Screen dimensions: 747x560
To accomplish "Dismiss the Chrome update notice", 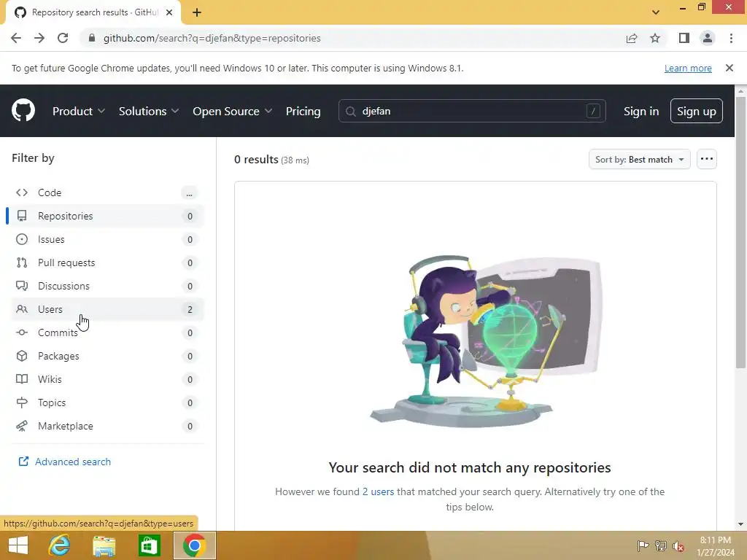I will [729, 68].
